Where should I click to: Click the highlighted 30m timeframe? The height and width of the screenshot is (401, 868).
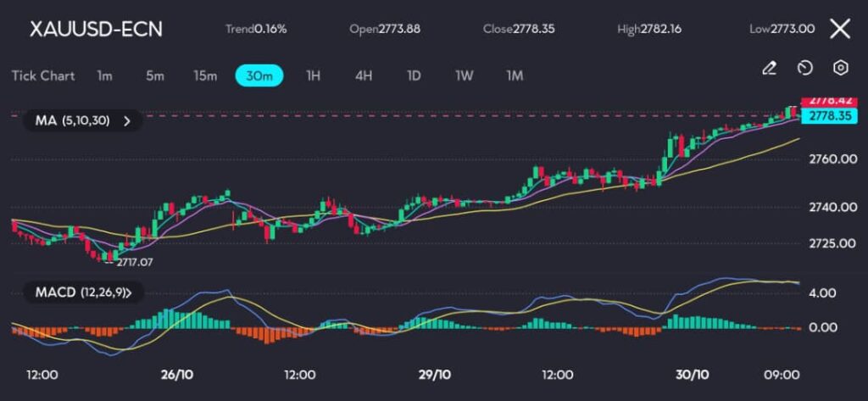(259, 75)
